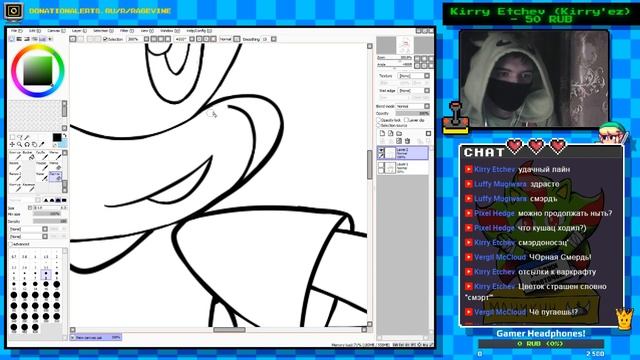Select the Hand pan tool
Viewport: 640px width, 360px height.
34,144
